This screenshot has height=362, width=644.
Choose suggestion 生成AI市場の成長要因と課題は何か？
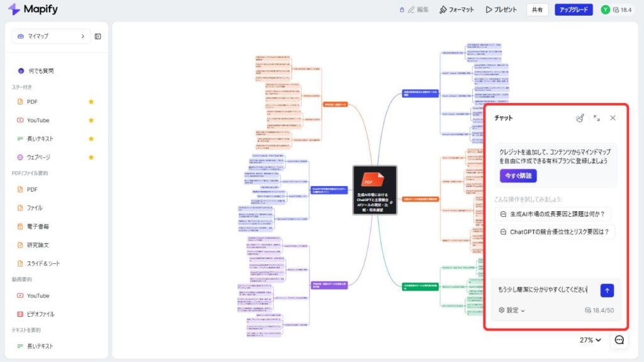pos(552,214)
